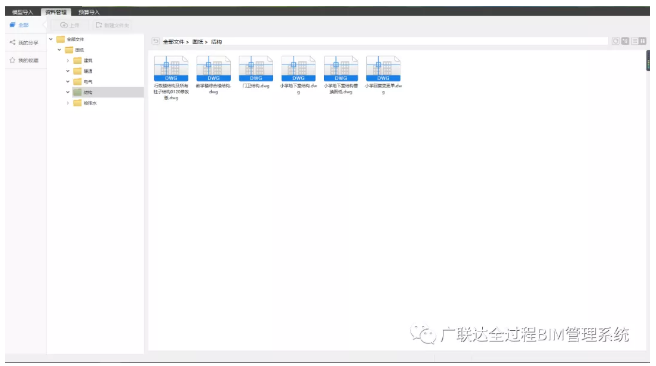The height and width of the screenshot is (366, 656).
Task: Select the 给排水 folder in the tree
Action: 85,103
